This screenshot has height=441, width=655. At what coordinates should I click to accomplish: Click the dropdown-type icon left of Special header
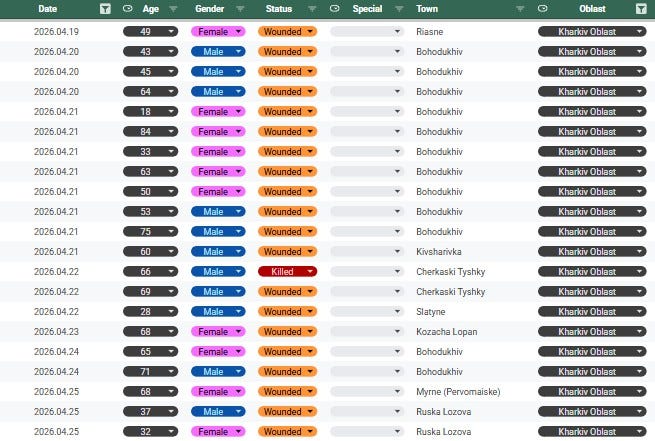pos(335,8)
